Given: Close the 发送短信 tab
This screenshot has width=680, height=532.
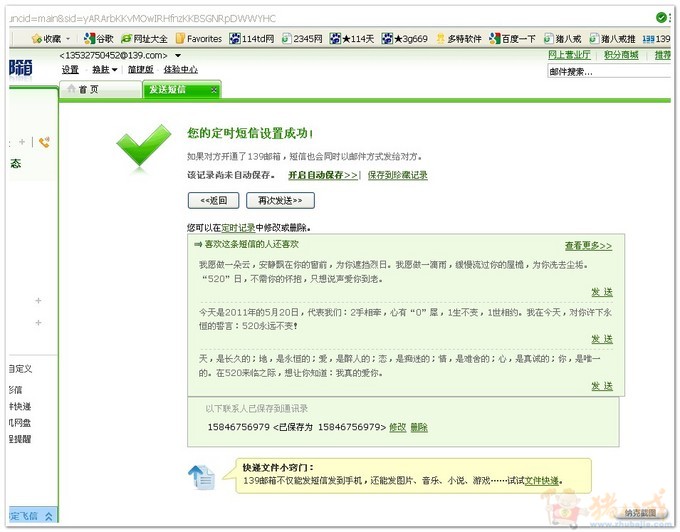Looking at the screenshot, I should pos(214,90).
